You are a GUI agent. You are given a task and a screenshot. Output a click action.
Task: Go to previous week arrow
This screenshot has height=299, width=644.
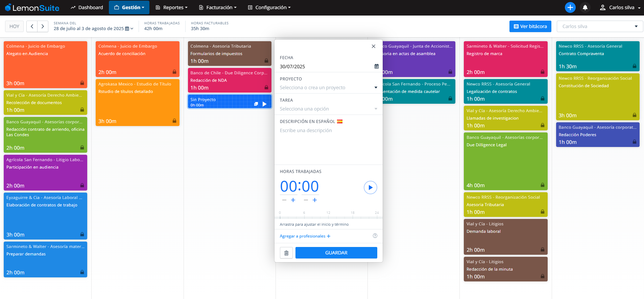click(32, 26)
